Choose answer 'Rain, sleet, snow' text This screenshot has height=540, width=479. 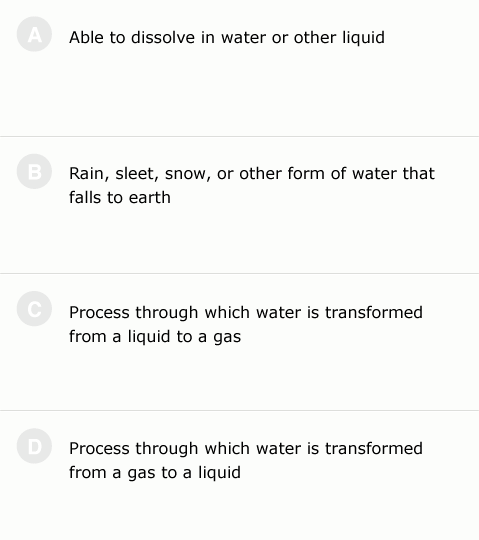pos(140,174)
